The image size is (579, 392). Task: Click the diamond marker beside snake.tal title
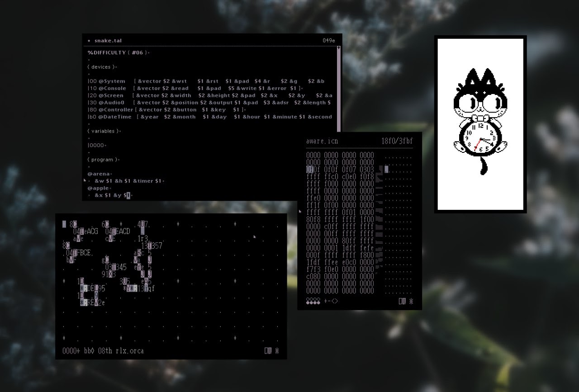89,41
